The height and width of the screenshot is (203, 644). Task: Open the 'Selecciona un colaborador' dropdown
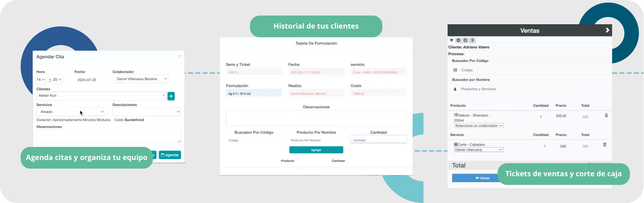click(x=478, y=126)
